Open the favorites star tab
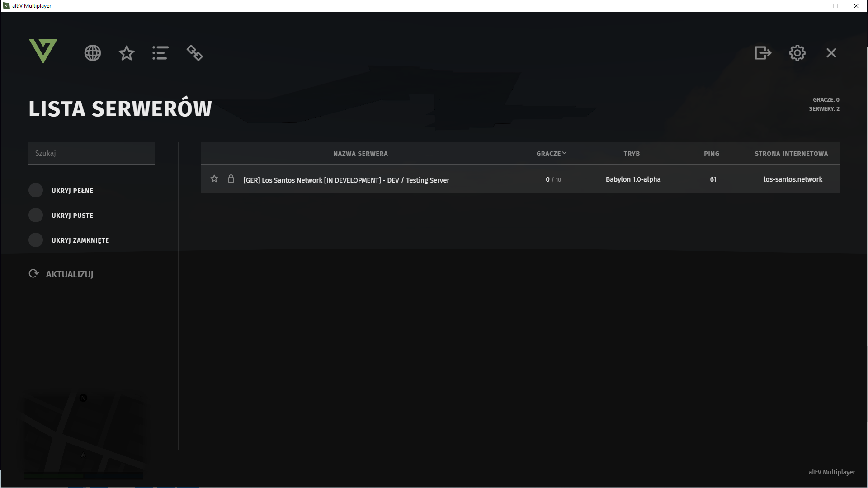 (127, 53)
